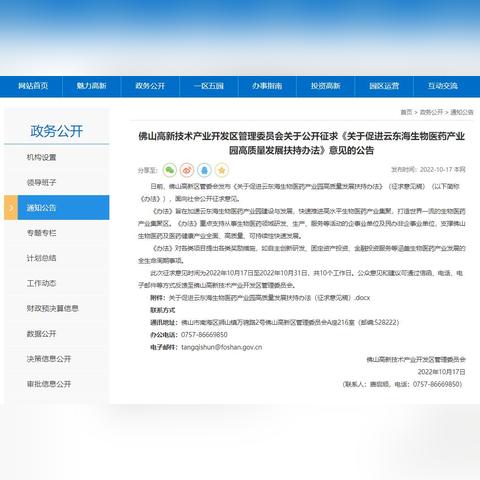This screenshot has width=480, height=480.
Task: Click the 联系方式 heading
Action: (x=163, y=310)
